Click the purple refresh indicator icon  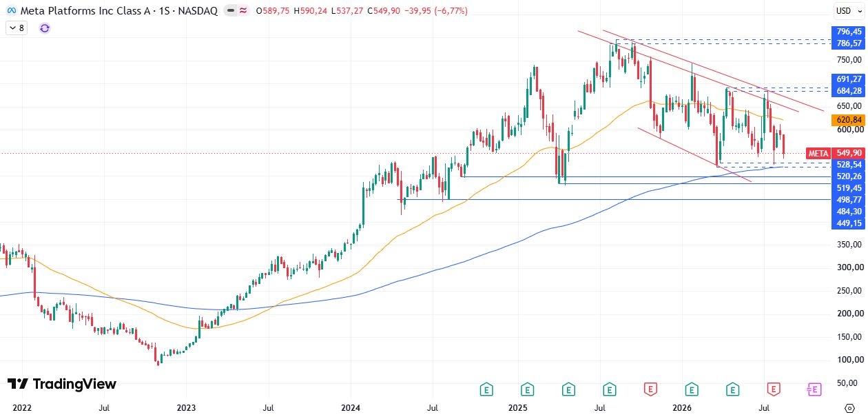[45, 28]
